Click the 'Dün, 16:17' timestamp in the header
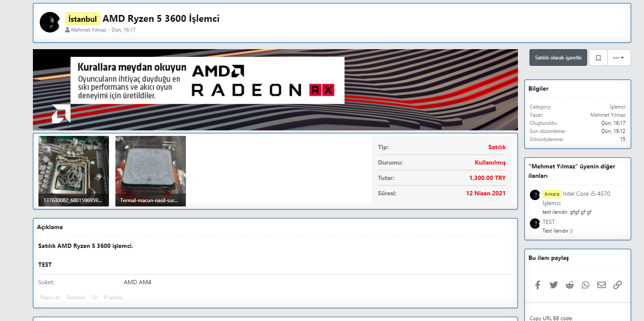Viewport: 644px width, 321px height. (x=124, y=30)
